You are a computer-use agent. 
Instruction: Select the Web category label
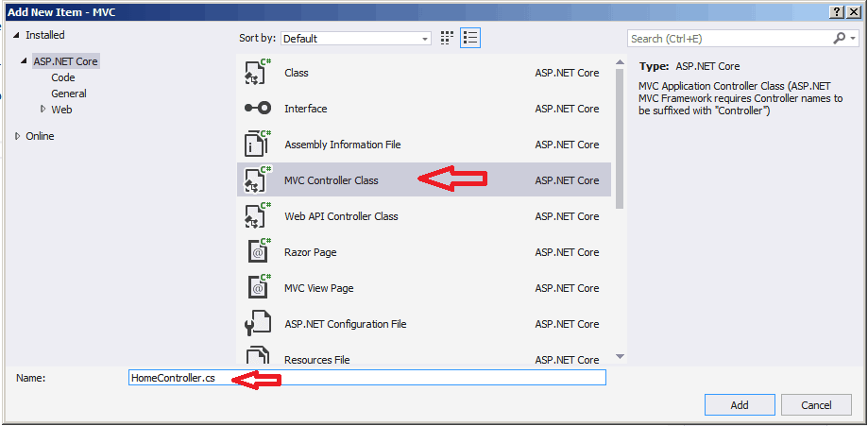(61, 110)
